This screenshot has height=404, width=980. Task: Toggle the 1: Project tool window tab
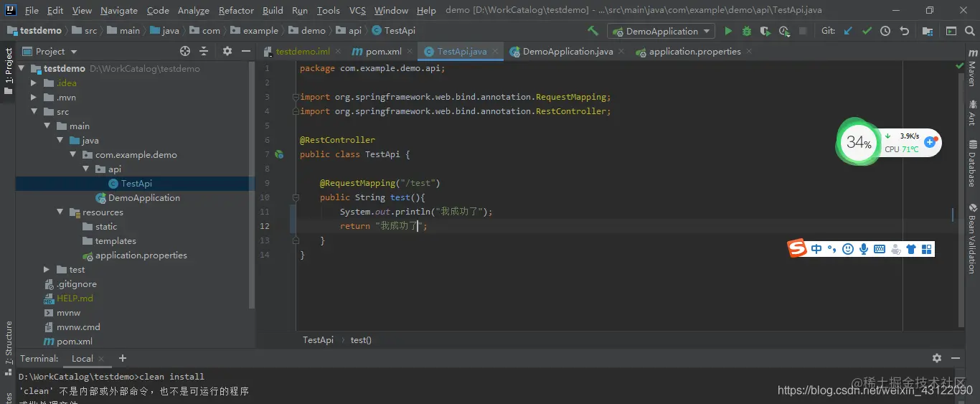pyautogui.click(x=8, y=72)
